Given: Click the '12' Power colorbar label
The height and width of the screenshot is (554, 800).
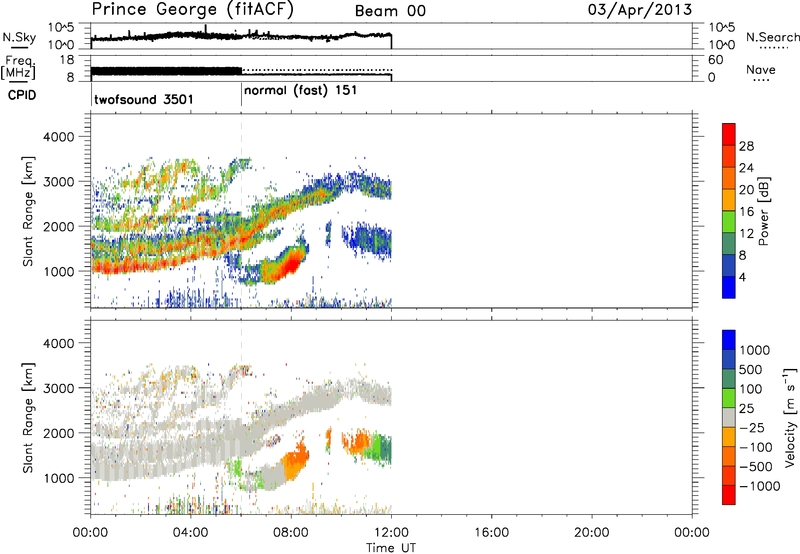Looking at the screenshot, I should click(x=746, y=234).
